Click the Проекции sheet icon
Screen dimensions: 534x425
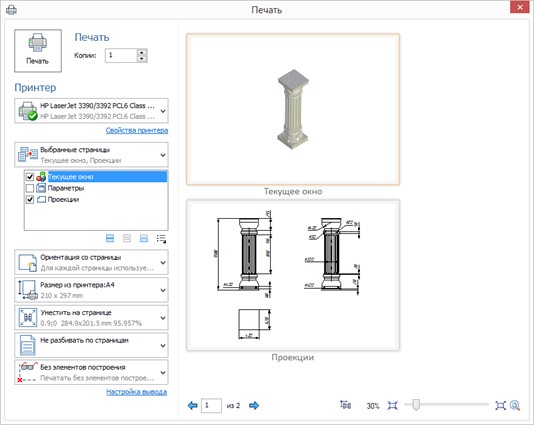pos(41,199)
